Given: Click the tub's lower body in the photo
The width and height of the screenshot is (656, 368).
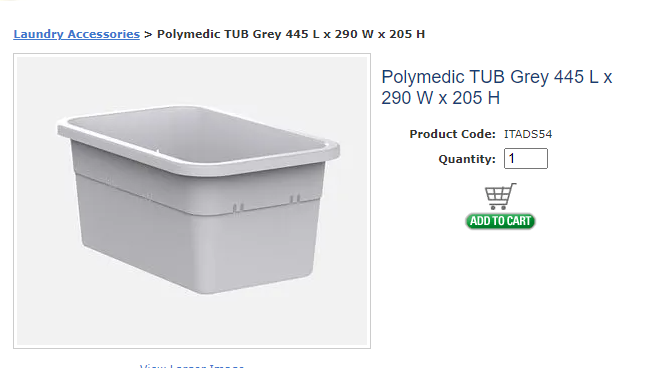Looking at the screenshot, I should 197,247.
